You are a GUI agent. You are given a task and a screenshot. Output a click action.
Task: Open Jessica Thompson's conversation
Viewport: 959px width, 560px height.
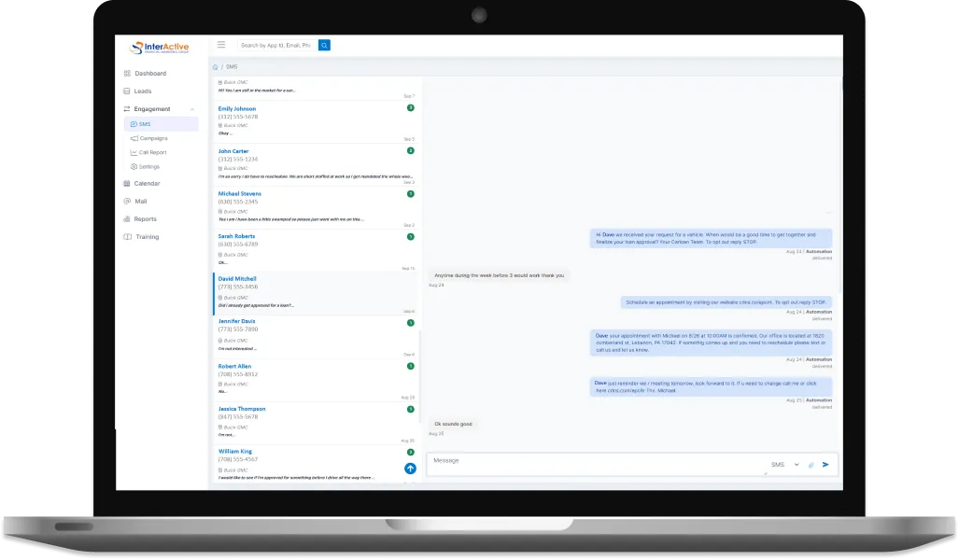(x=316, y=423)
